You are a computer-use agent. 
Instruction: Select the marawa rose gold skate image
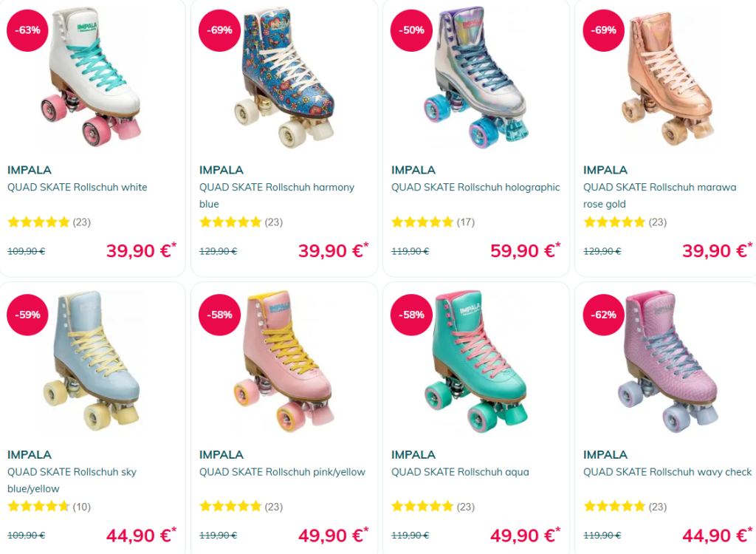[668, 78]
